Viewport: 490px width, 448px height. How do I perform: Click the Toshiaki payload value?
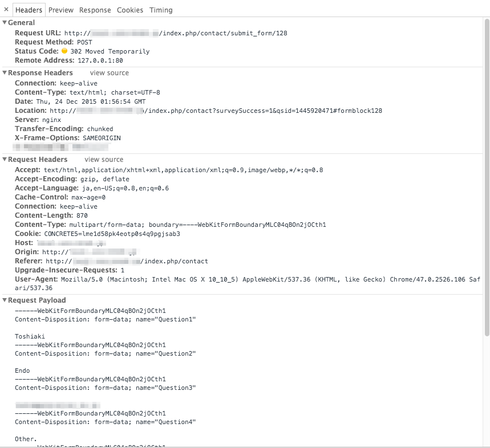pyautogui.click(x=30, y=336)
